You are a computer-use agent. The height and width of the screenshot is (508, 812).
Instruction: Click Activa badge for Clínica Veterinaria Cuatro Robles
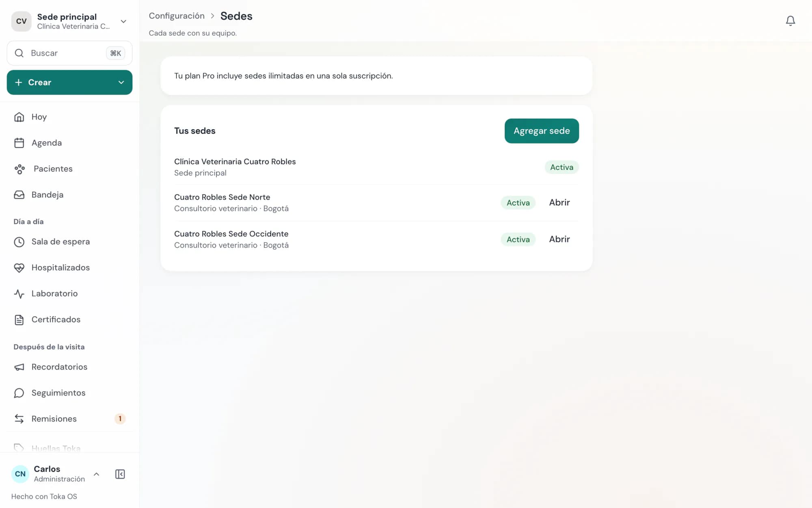561,167
